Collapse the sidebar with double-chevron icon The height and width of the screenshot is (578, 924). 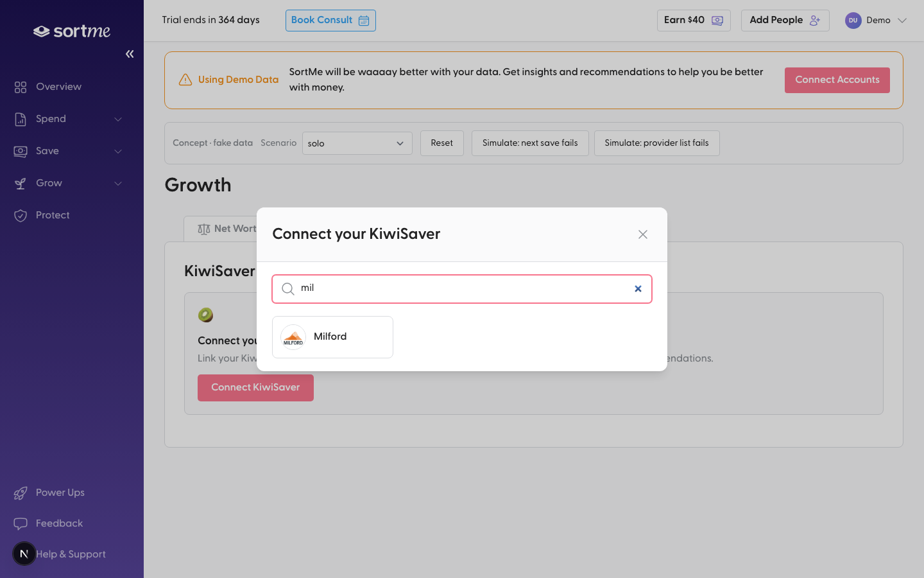130,54
